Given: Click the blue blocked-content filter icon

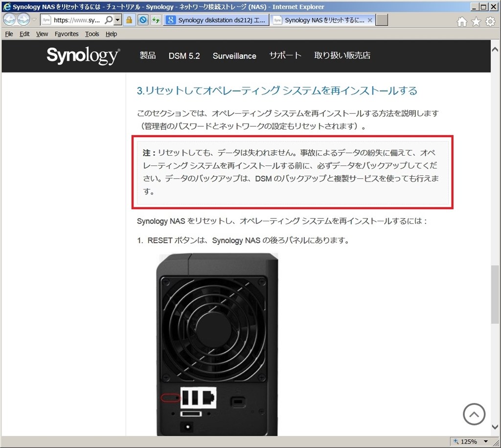Looking at the screenshot, I should click(x=143, y=20).
